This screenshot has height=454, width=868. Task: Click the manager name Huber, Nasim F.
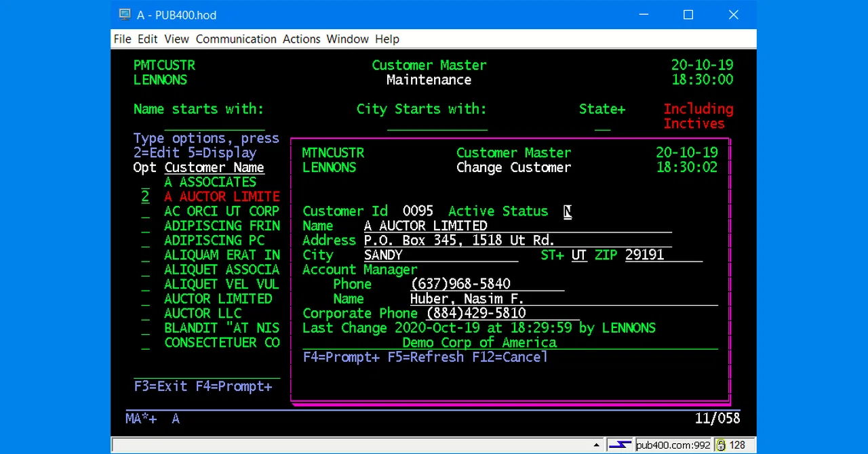(564, 299)
